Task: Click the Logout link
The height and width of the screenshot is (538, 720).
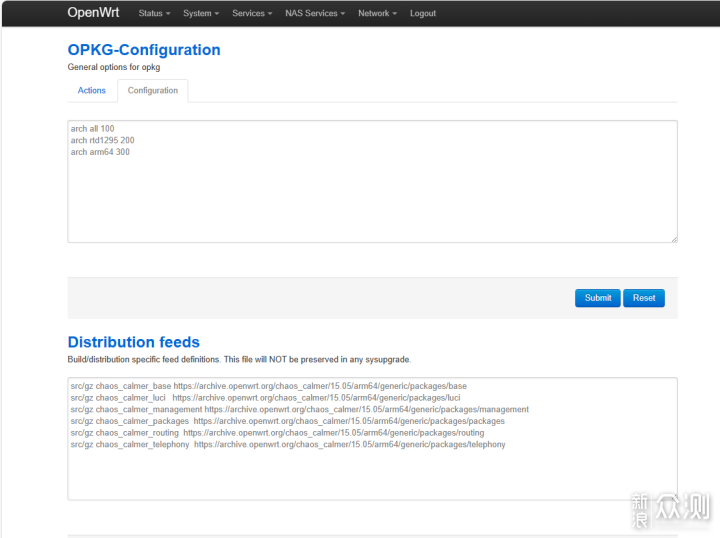Action: [423, 13]
